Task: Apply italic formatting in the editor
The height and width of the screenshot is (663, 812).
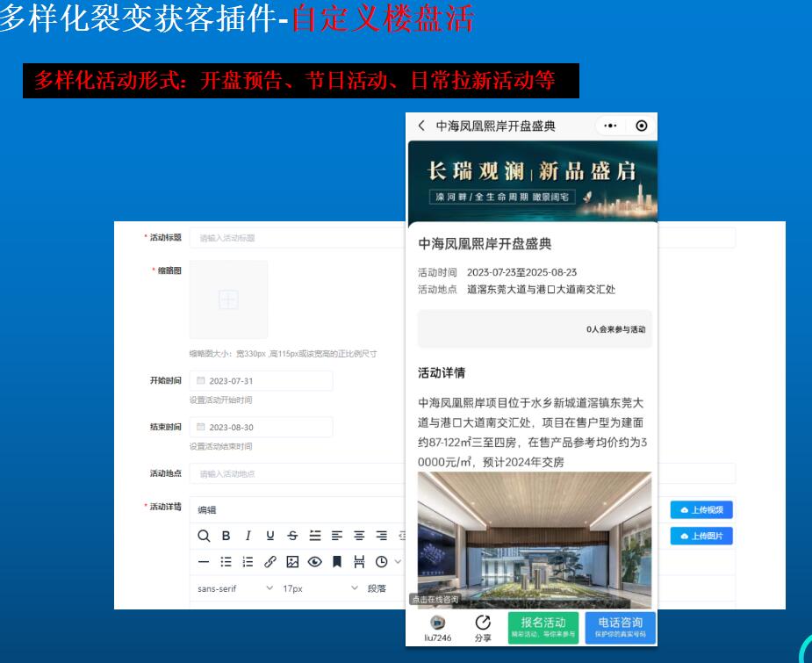Action: click(x=248, y=536)
